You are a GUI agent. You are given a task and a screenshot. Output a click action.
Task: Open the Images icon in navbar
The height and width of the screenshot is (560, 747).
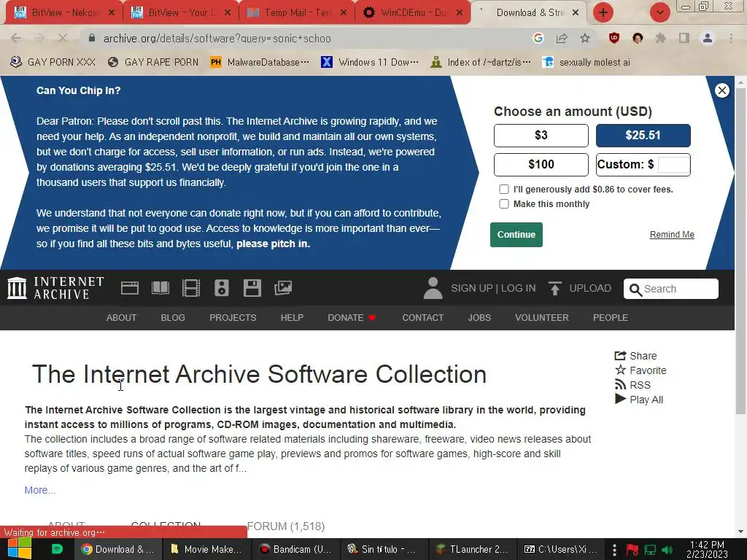pos(283,287)
